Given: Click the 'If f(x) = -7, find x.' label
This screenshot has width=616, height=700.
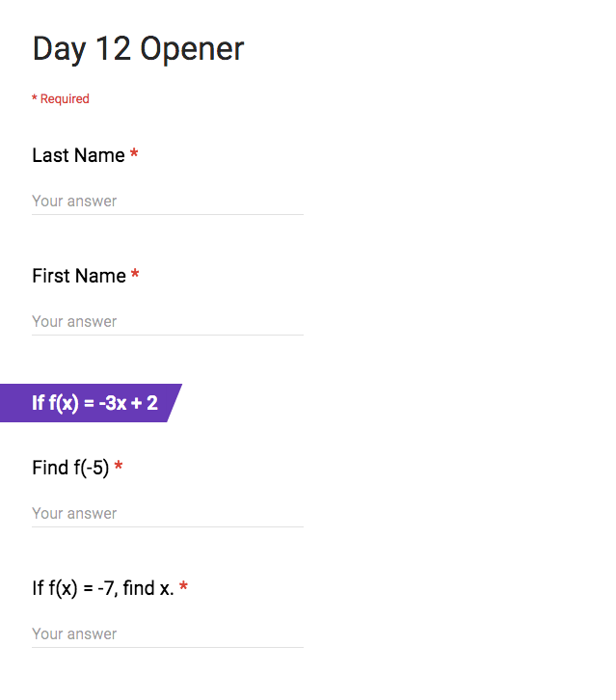Looking at the screenshot, I should click(x=103, y=588).
